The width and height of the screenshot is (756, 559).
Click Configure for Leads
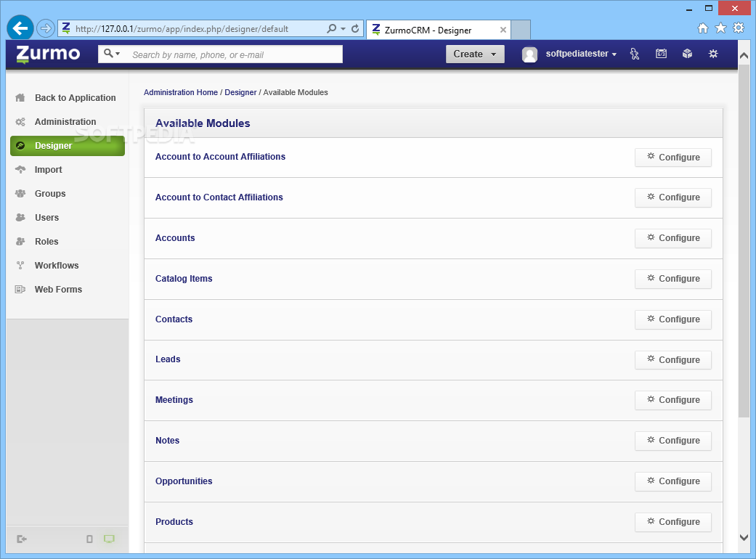[673, 359]
